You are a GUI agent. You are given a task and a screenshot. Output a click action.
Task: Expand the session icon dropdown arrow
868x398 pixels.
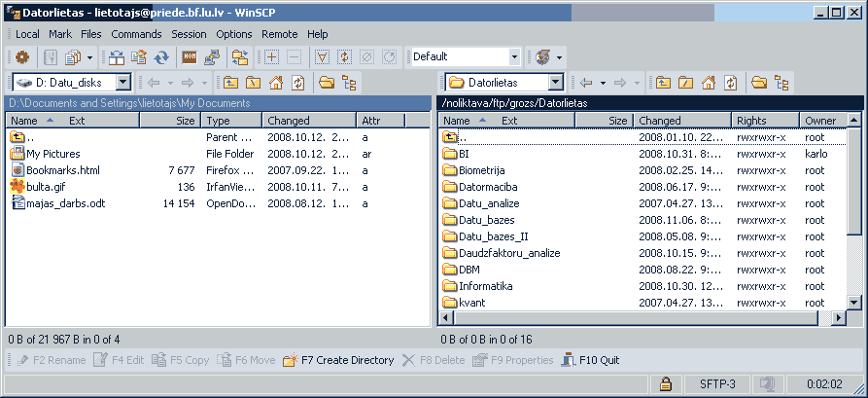point(559,56)
